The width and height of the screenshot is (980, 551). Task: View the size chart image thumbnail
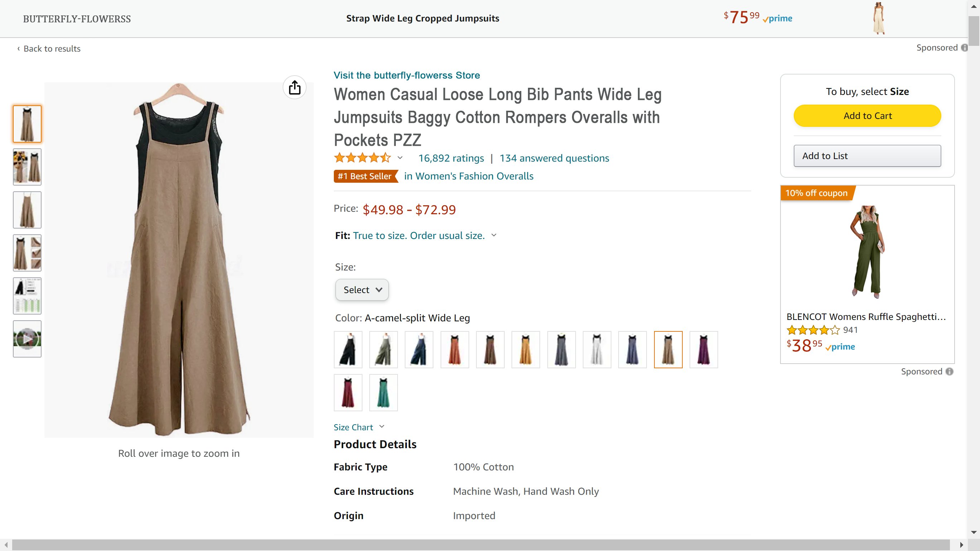click(27, 296)
